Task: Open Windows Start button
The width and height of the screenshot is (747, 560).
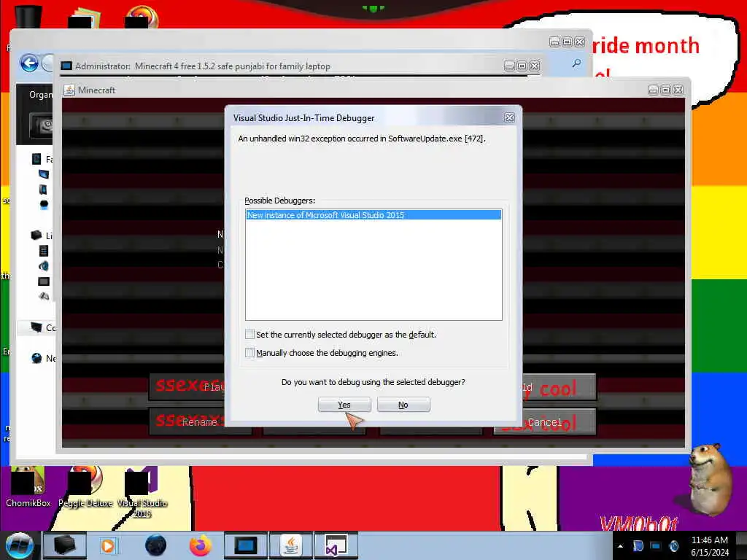Action: [18, 545]
